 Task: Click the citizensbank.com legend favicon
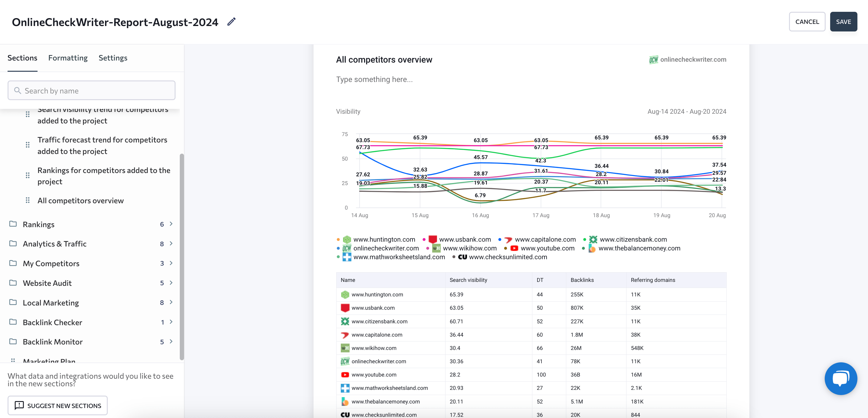tap(593, 240)
